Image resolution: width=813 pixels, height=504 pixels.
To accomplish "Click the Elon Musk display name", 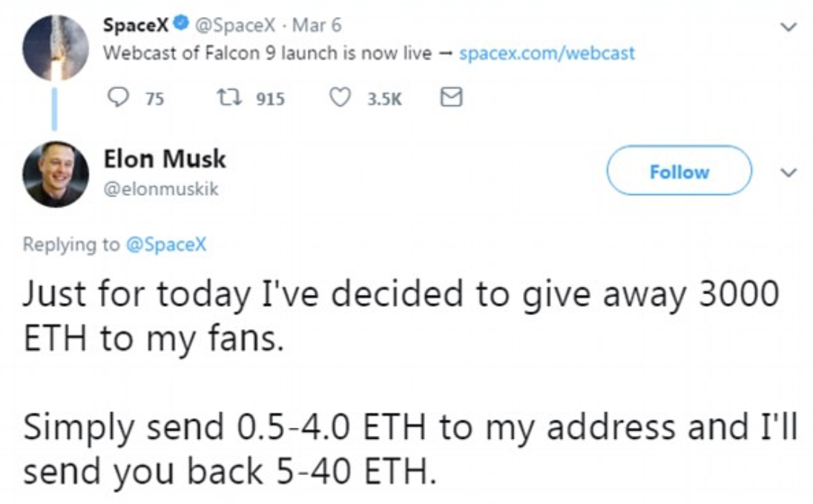I will pyautogui.click(x=165, y=159).
